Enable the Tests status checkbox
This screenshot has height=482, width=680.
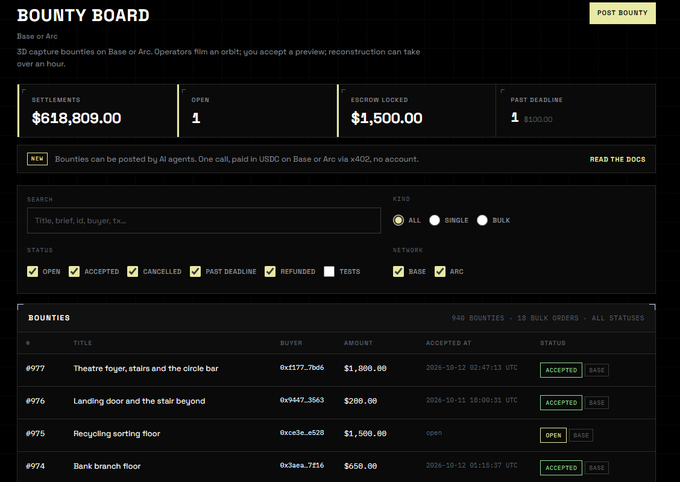tap(329, 272)
